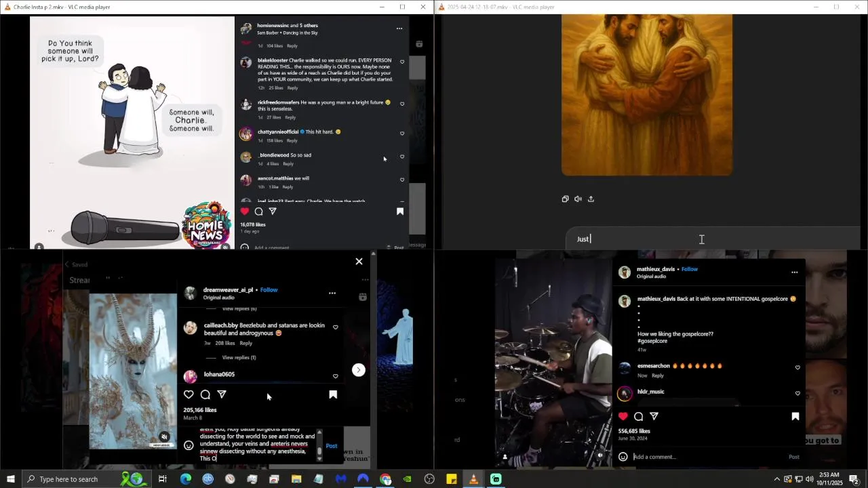Reply to chattyannieofficial's comment
The image size is (868, 488).
point(292,140)
